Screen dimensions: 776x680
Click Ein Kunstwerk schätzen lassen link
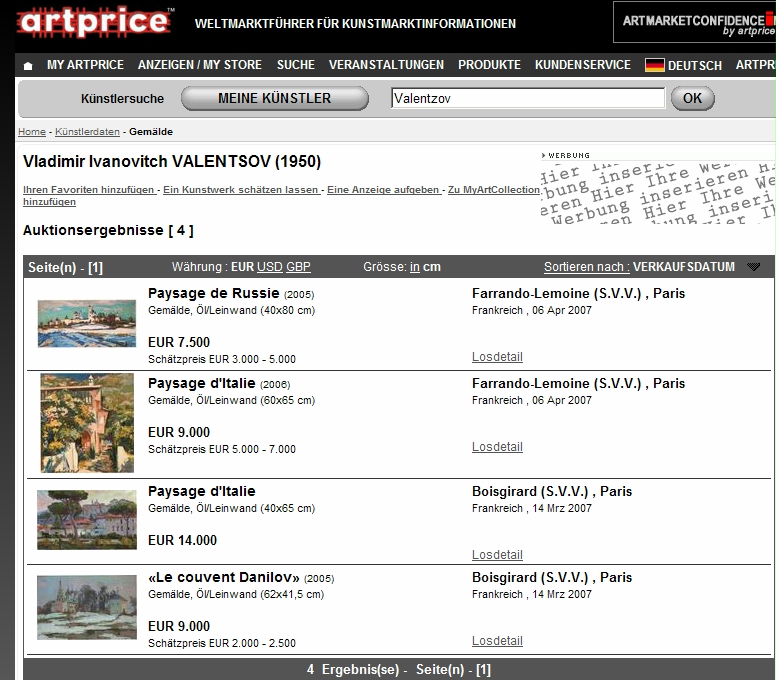coord(241,190)
